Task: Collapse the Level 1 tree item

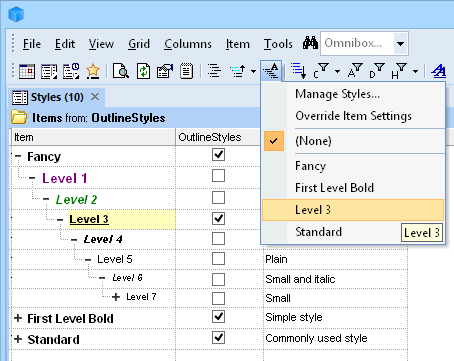Action: tap(32, 178)
